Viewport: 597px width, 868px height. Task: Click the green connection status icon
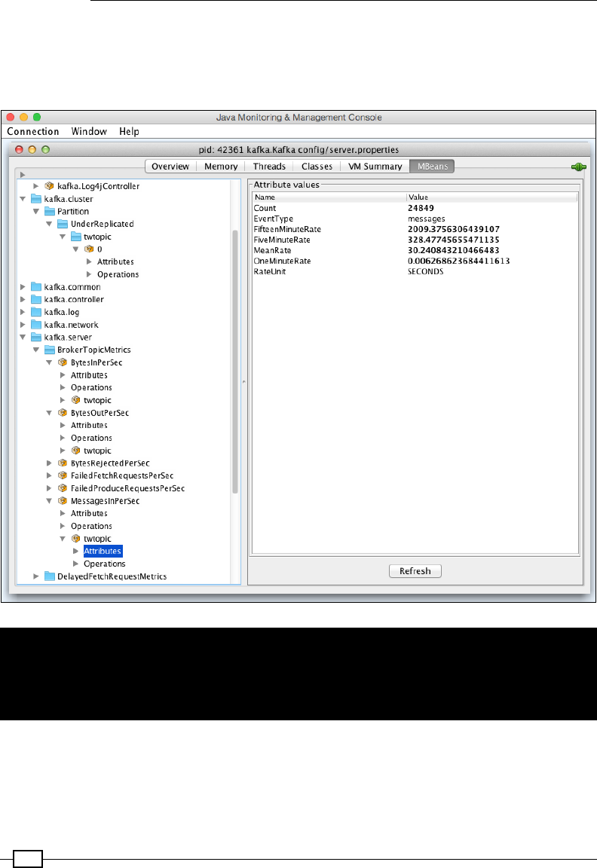579,167
